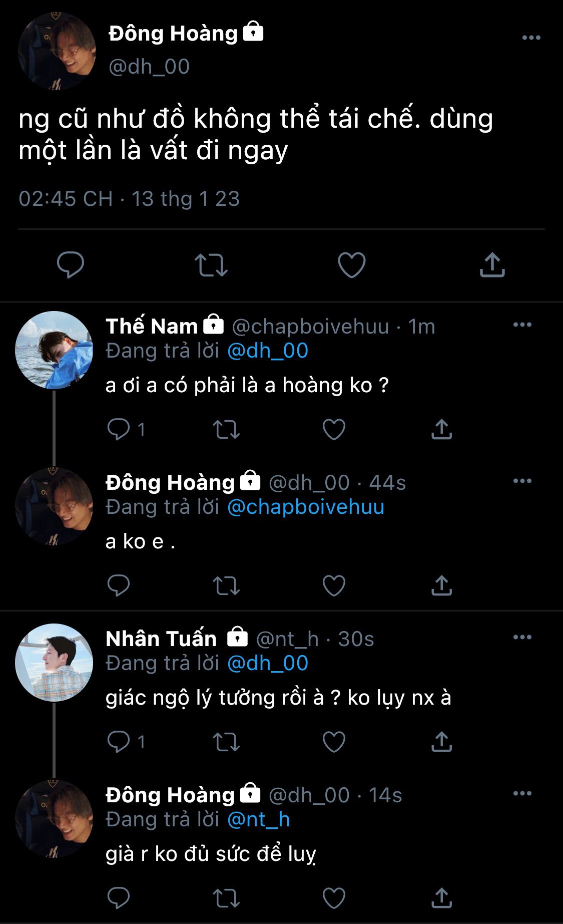This screenshot has width=563, height=924.
Task: Like the main tweet by Đông Hoàng
Action: pyautogui.click(x=352, y=265)
